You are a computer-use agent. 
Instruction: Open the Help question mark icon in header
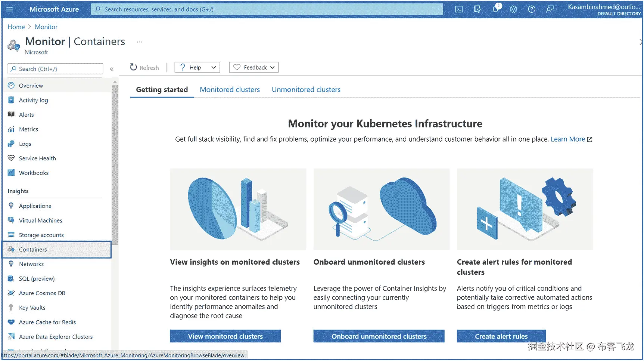click(x=532, y=9)
